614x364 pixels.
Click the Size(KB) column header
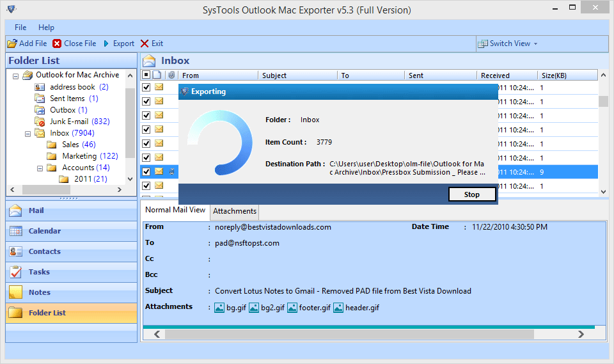568,75
